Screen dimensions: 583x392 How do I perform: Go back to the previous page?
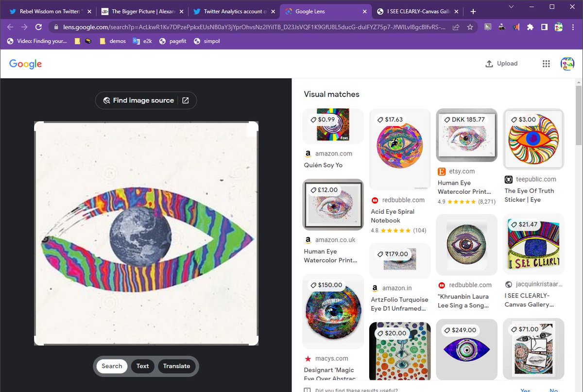[x=10, y=27]
